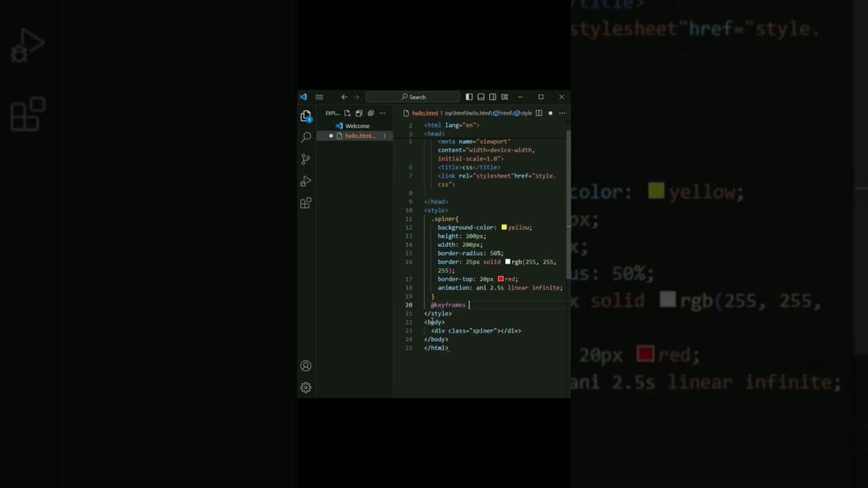Close the VS Code window
868x488 pixels.
(x=561, y=97)
